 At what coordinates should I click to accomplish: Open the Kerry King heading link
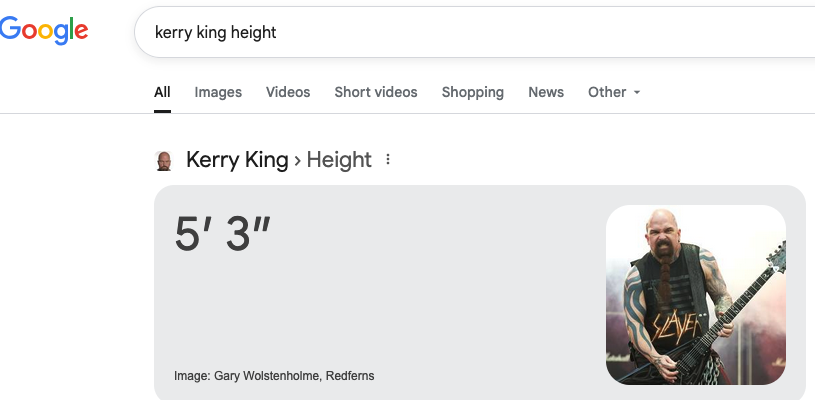pos(237,159)
